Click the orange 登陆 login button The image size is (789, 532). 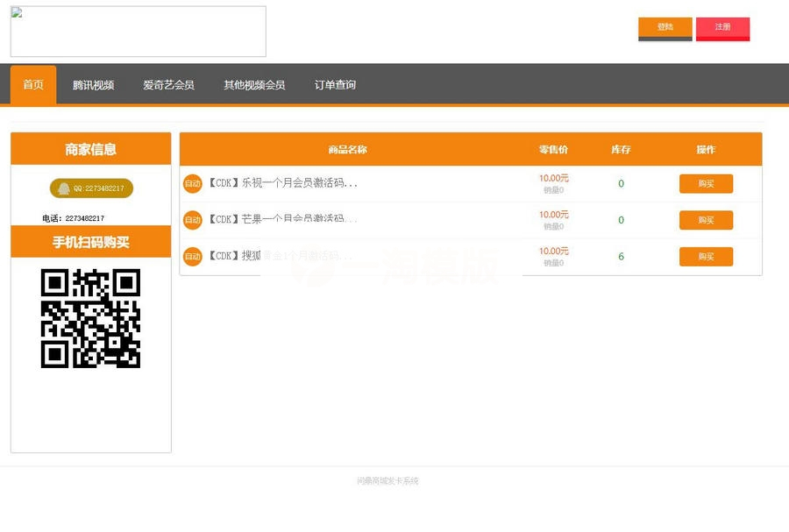tap(665, 28)
